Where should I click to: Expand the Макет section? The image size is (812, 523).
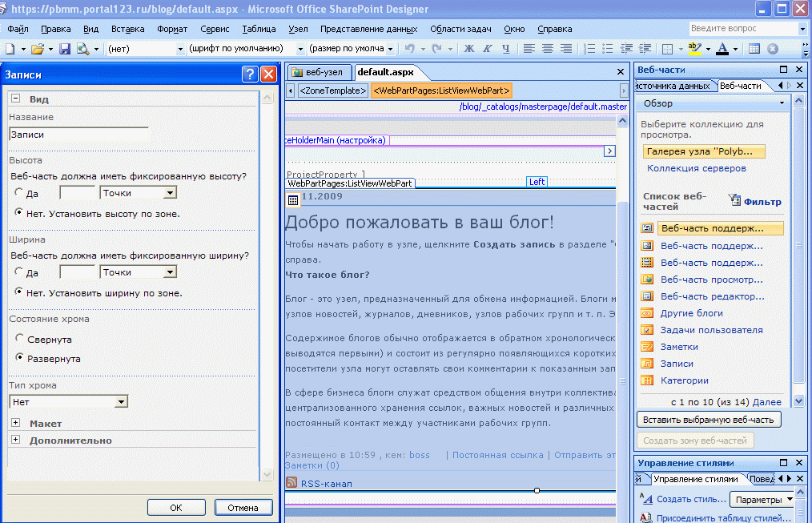pyautogui.click(x=15, y=423)
